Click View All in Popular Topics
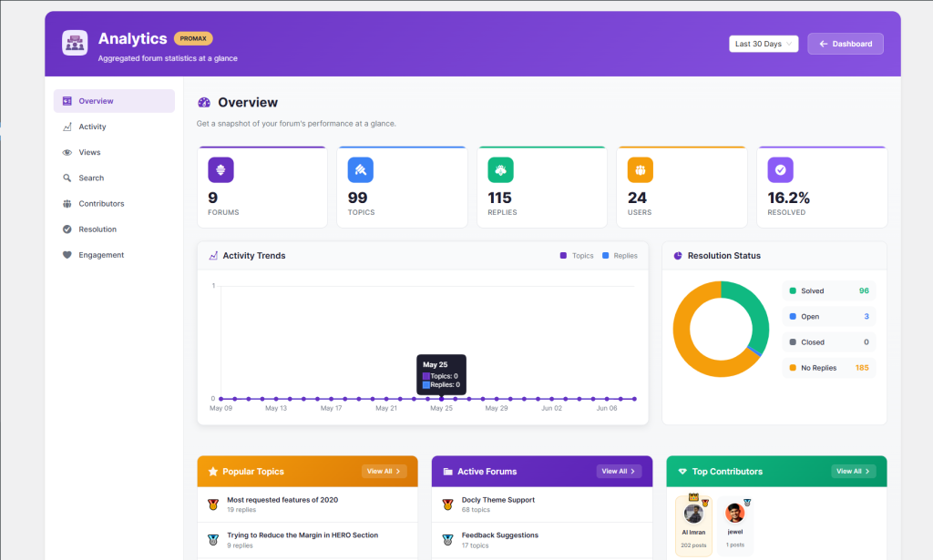Screen dimensions: 933x560 pyautogui.click(x=384, y=472)
